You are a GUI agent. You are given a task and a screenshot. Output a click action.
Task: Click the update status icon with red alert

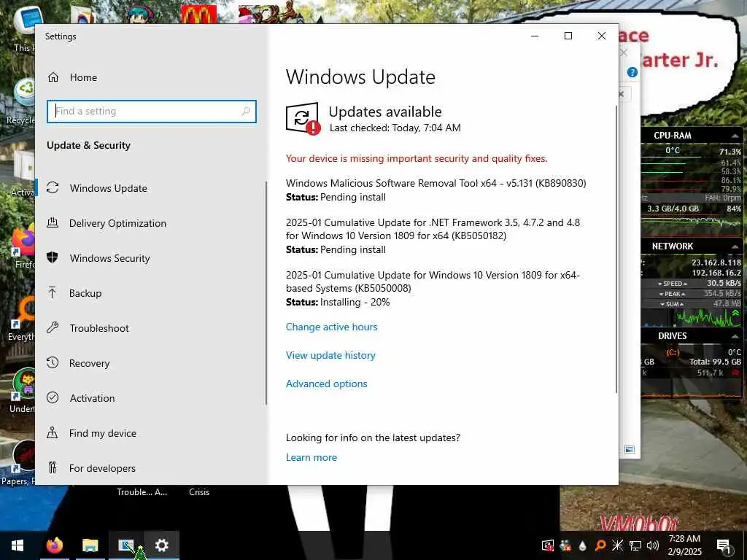pos(303,119)
